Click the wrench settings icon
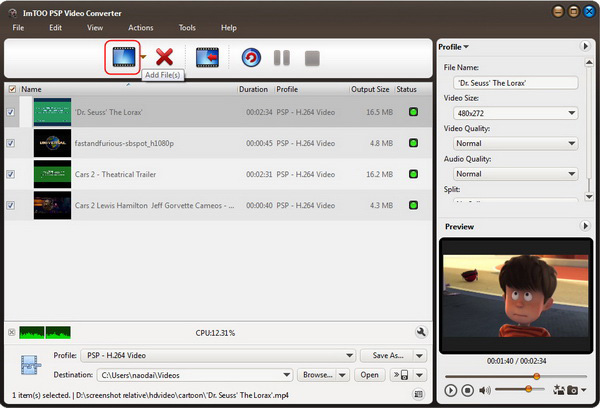Image resolution: width=600 pixels, height=408 pixels. tap(421, 332)
